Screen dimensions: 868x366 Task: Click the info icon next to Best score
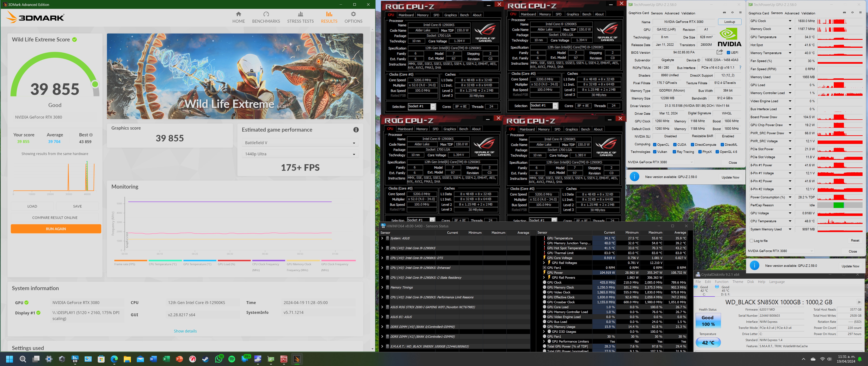coord(91,135)
